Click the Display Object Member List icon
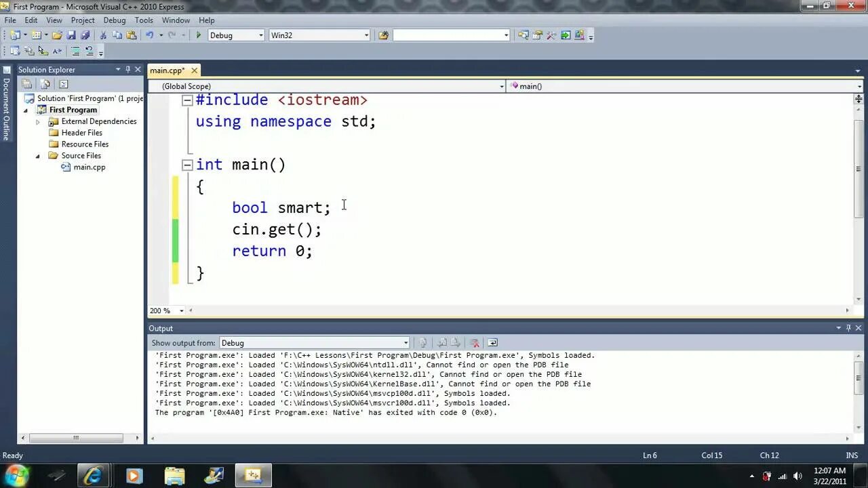The image size is (868, 488). click(x=15, y=51)
